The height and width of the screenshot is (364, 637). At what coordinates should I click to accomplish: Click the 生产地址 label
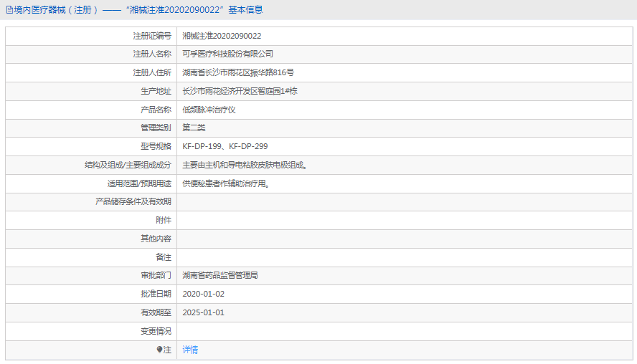click(156, 91)
